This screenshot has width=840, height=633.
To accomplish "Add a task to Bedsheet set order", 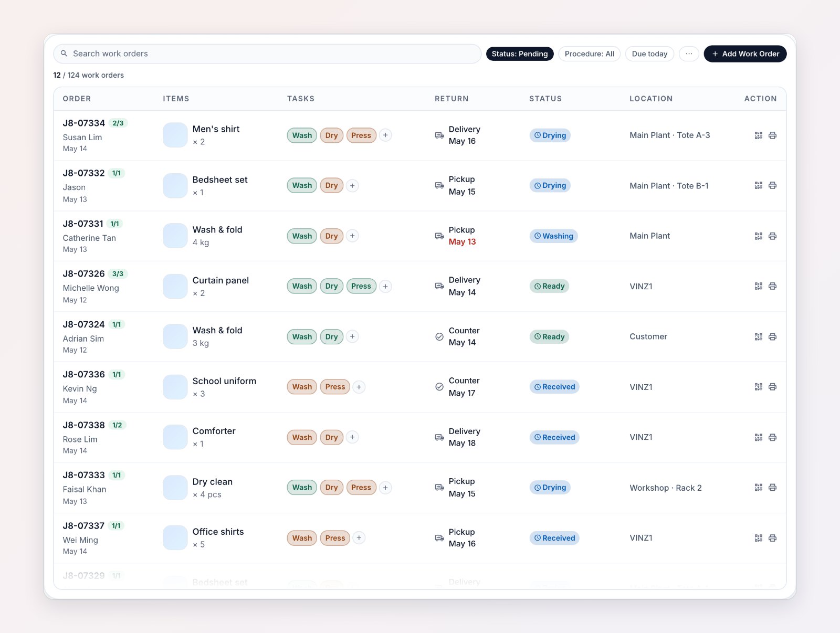I will pos(352,186).
